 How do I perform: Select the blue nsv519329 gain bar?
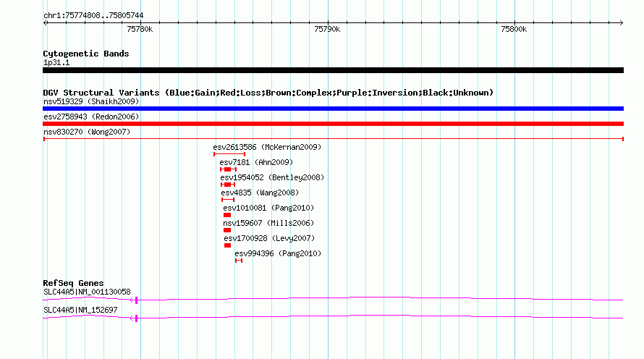333,109
